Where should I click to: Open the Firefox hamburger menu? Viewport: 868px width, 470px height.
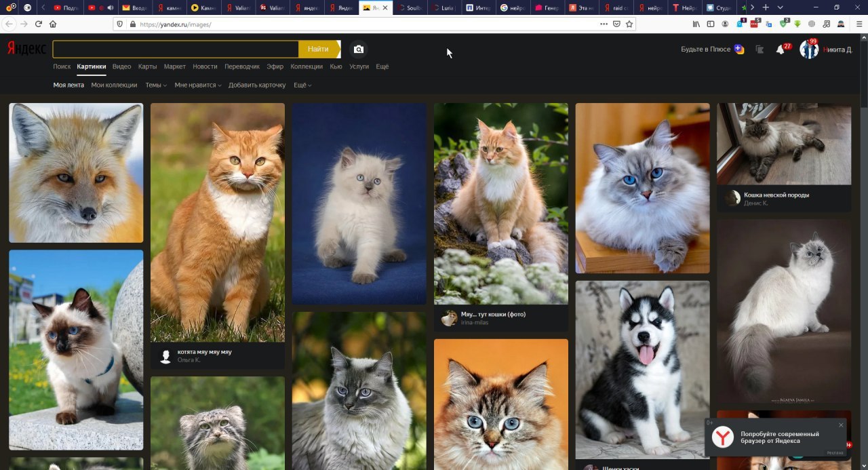point(859,24)
